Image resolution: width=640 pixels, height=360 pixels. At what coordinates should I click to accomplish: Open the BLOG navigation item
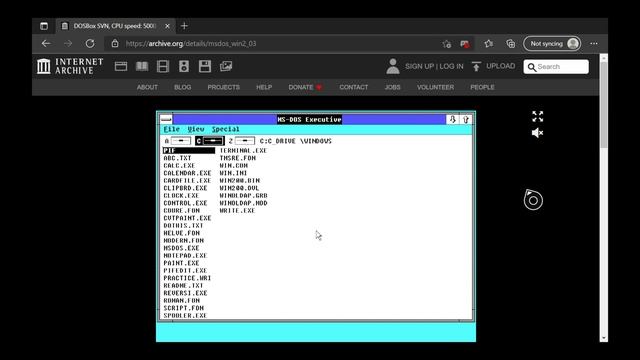182,87
